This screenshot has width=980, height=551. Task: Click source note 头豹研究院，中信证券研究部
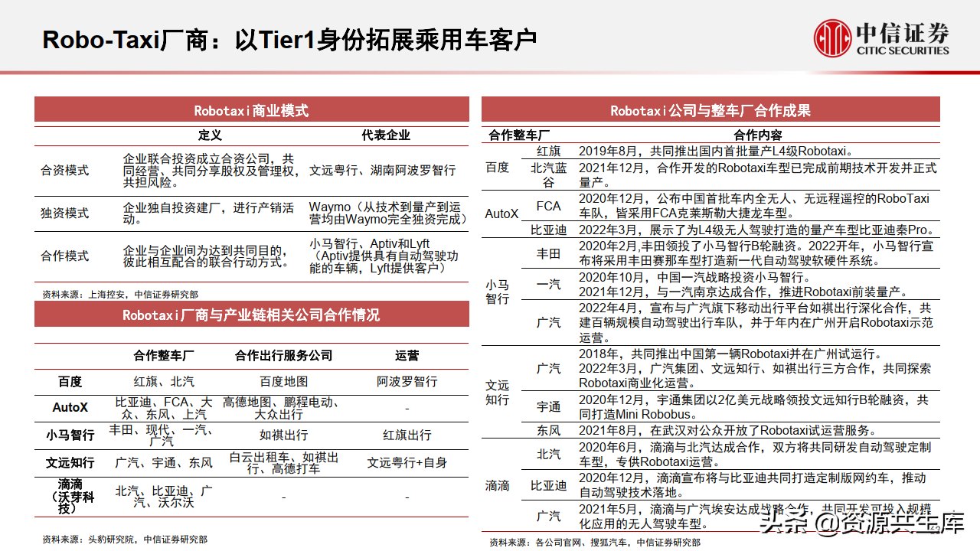click(x=125, y=539)
